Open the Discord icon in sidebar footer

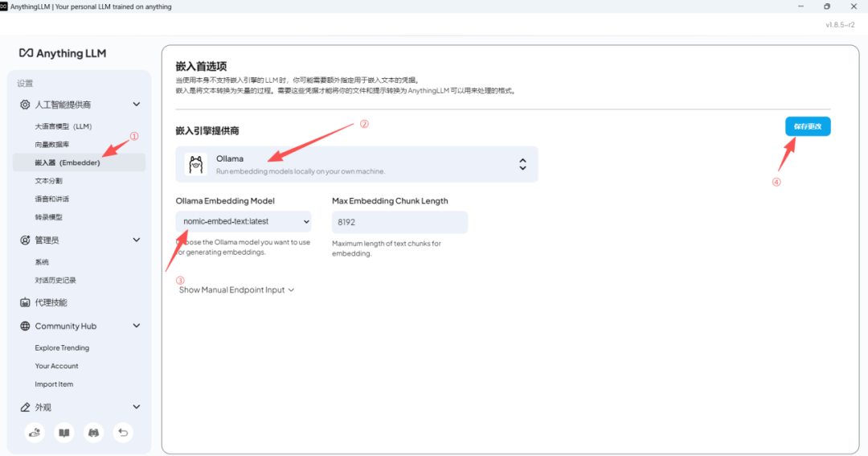93,433
